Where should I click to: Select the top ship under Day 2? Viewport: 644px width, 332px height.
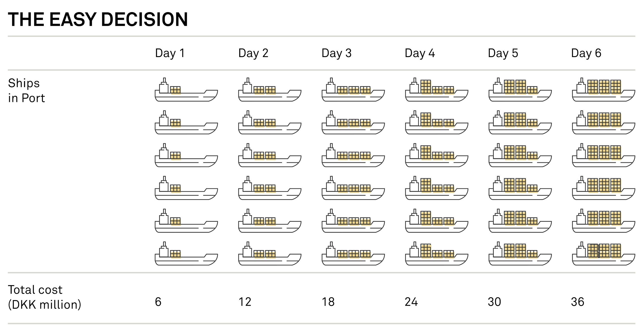pos(270,90)
